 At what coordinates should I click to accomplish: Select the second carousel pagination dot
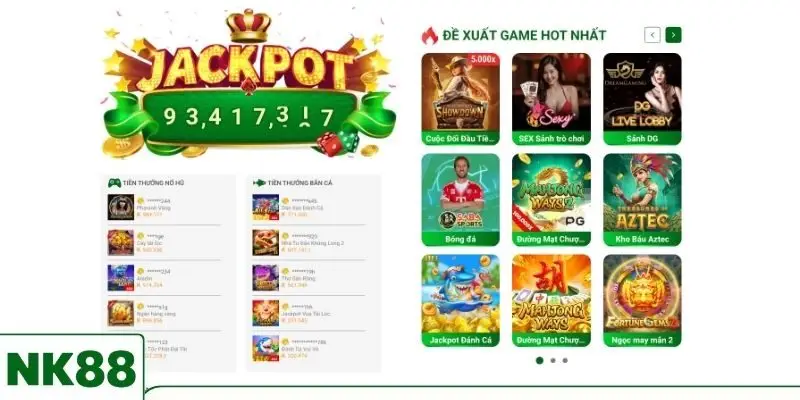pos(553,360)
